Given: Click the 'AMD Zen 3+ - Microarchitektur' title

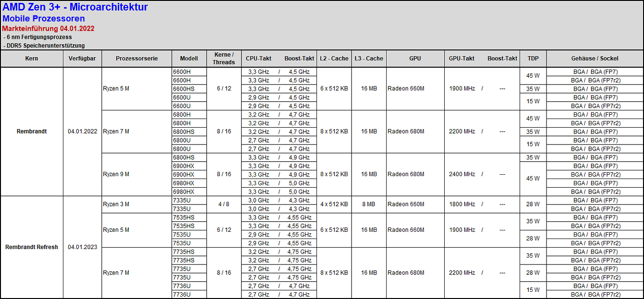Looking at the screenshot, I should click(x=75, y=7).
